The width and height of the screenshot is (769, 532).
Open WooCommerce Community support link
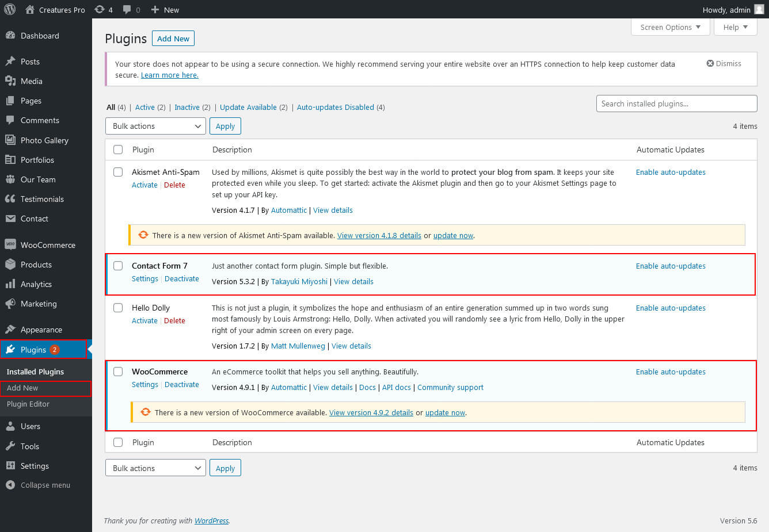pyautogui.click(x=450, y=387)
